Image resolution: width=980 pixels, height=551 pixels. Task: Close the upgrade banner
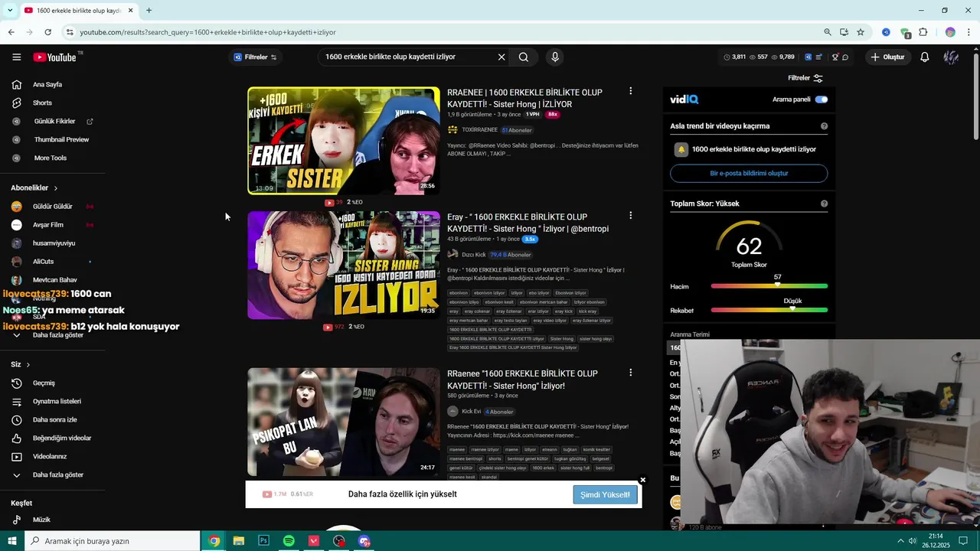(642, 480)
